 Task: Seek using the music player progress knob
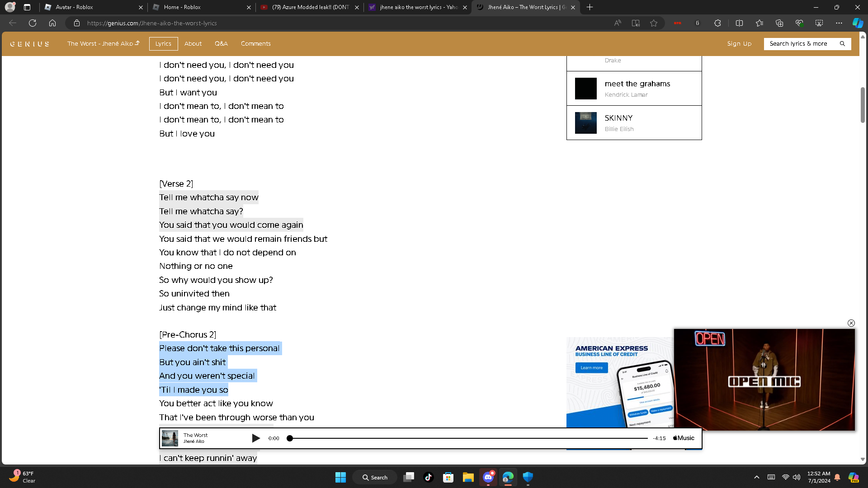coord(290,438)
